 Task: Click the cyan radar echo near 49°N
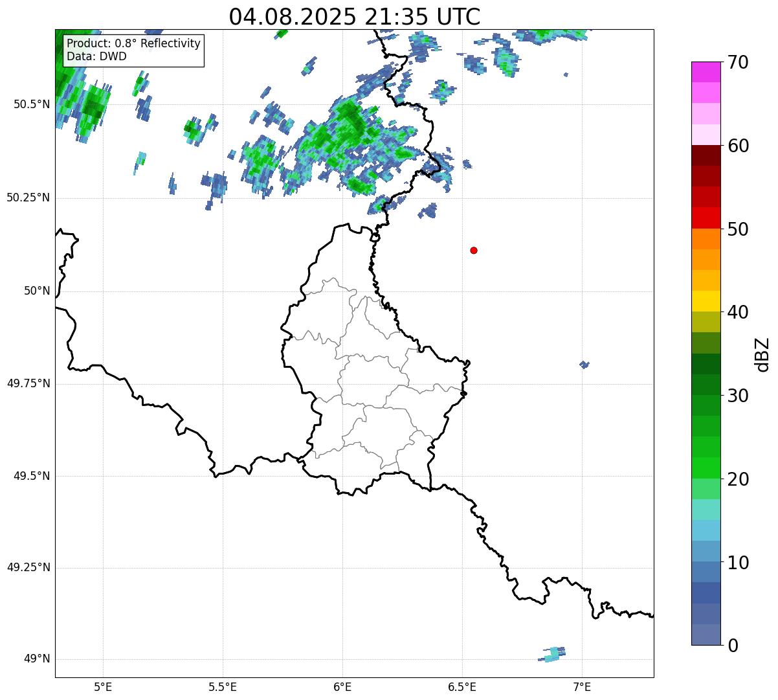click(x=552, y=655)
